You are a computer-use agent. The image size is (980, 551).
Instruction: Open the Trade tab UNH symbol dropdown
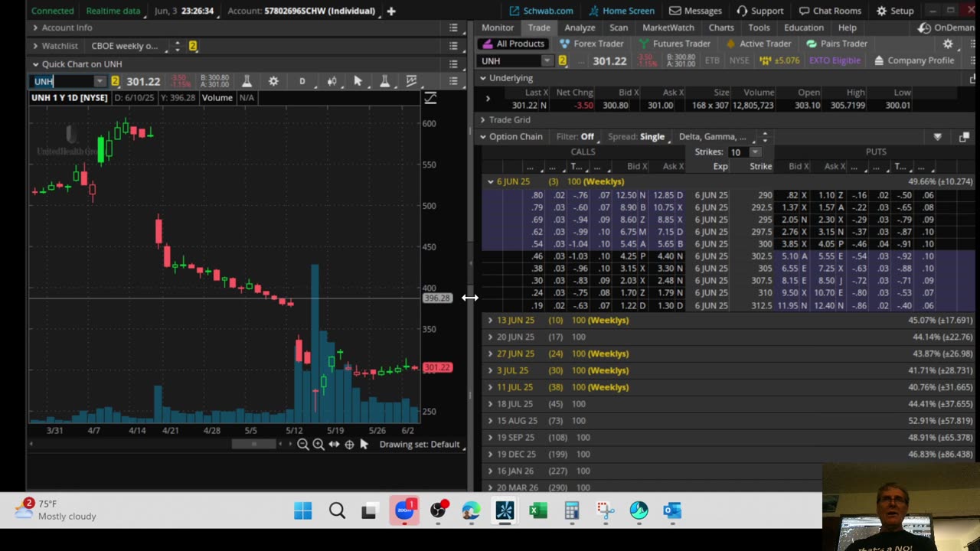[x=547, y=60]
